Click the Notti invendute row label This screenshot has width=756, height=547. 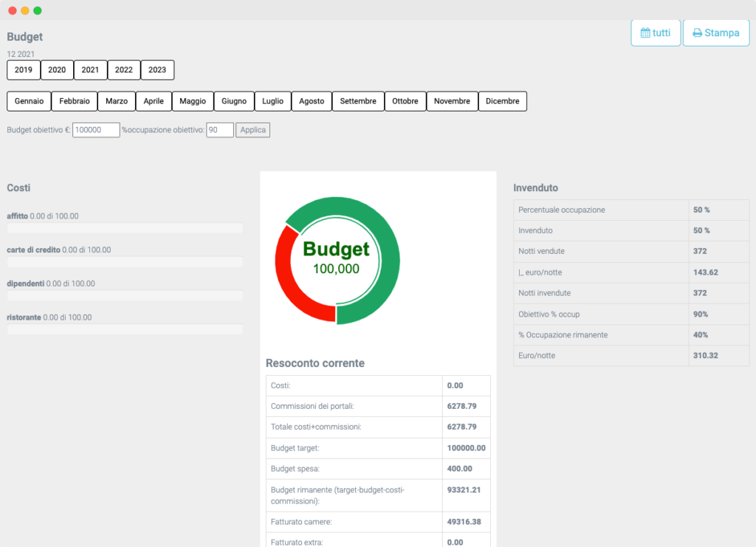coord(545,294)
